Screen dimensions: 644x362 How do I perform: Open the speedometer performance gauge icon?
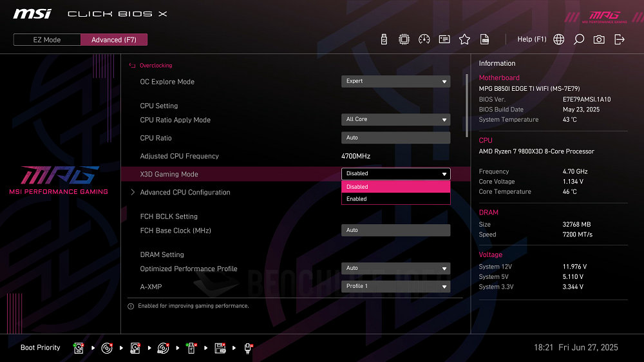tap(424, 39)
